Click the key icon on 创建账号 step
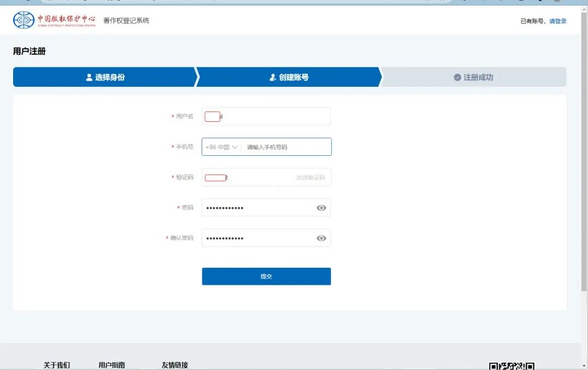This screenshot has width=588, height=370. pos(272,77)
